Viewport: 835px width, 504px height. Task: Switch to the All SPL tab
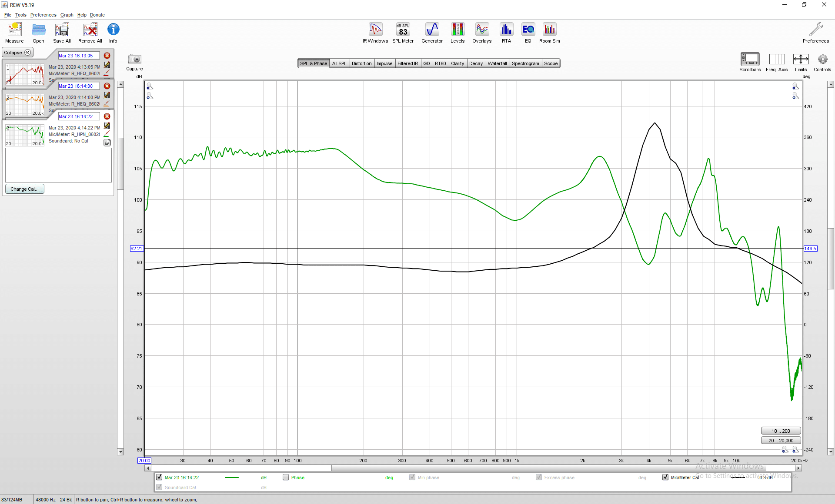[339, 63]
